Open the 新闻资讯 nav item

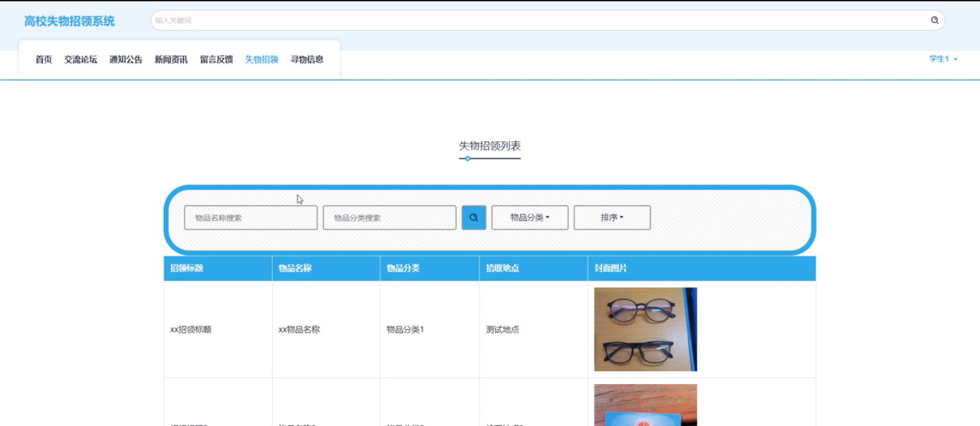pyautogui.click(x=171, y=60)
